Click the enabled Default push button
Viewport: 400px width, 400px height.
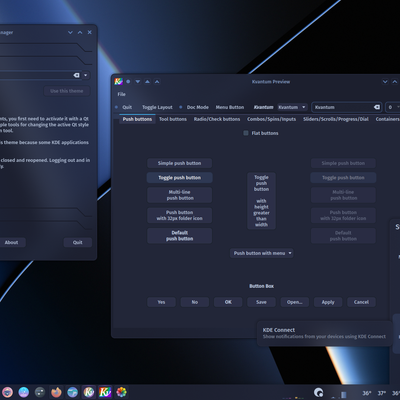[x=179, y=236]
